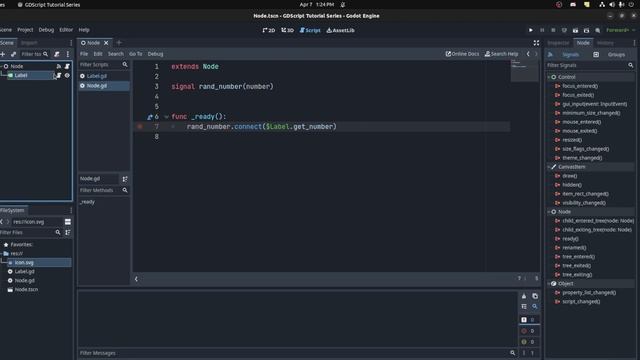Toggle the breakpoint on line 7
This screenshot has height=360, width=640.
(x=140, y=127)
